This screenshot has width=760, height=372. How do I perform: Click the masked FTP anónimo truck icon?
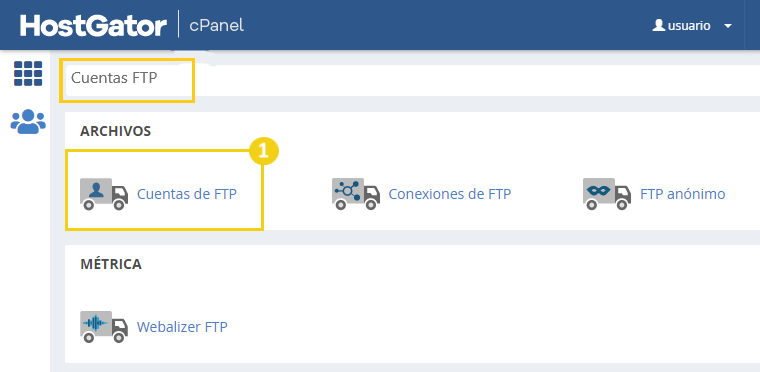pos(607,194)
